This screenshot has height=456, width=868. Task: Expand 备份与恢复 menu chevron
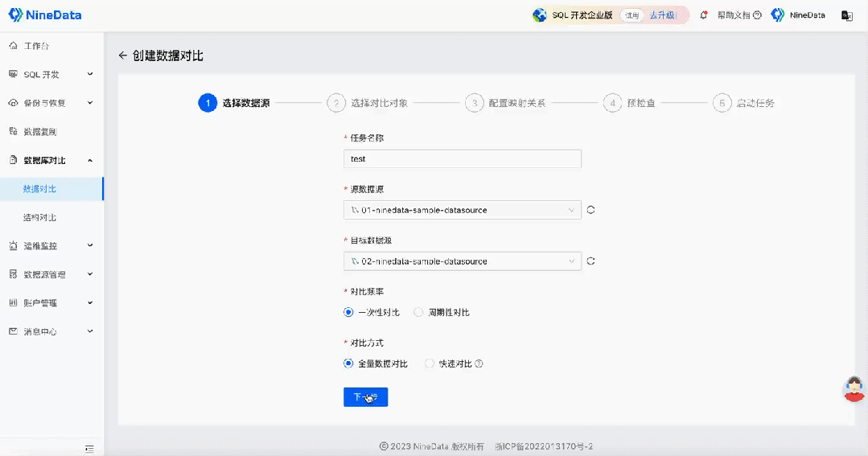pos(90,103)
